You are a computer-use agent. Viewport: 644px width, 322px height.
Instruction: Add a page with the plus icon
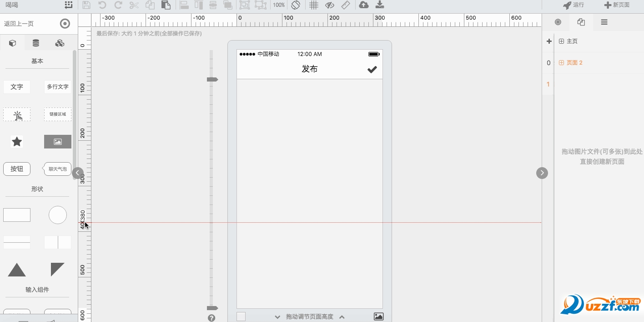click(549, 41)
